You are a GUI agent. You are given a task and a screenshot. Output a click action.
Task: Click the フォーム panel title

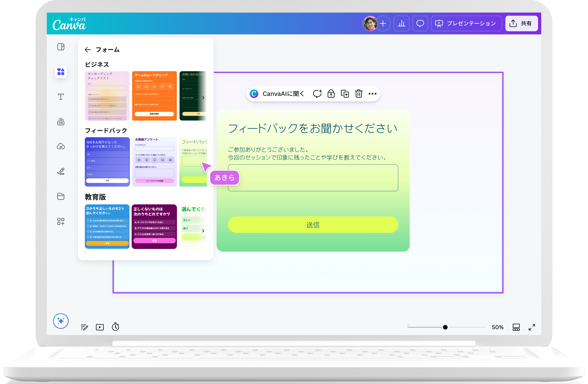(x=107, y=50)
